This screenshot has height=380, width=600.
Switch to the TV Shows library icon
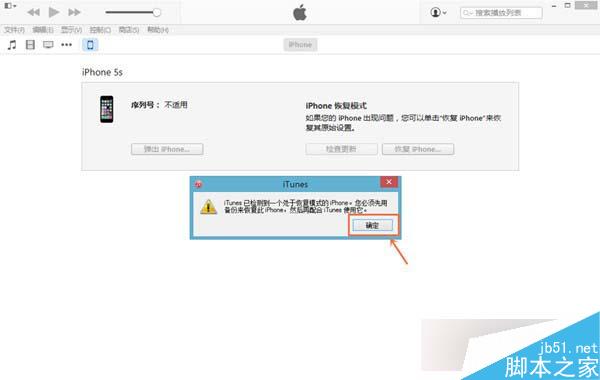(48, 45)
